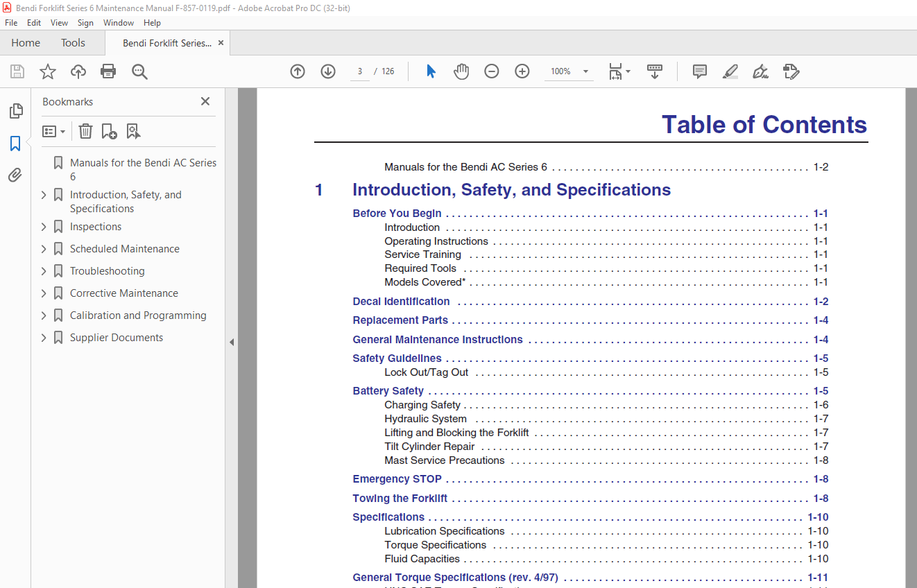
Task: Find the current bookmark
Action: [133, 131]
